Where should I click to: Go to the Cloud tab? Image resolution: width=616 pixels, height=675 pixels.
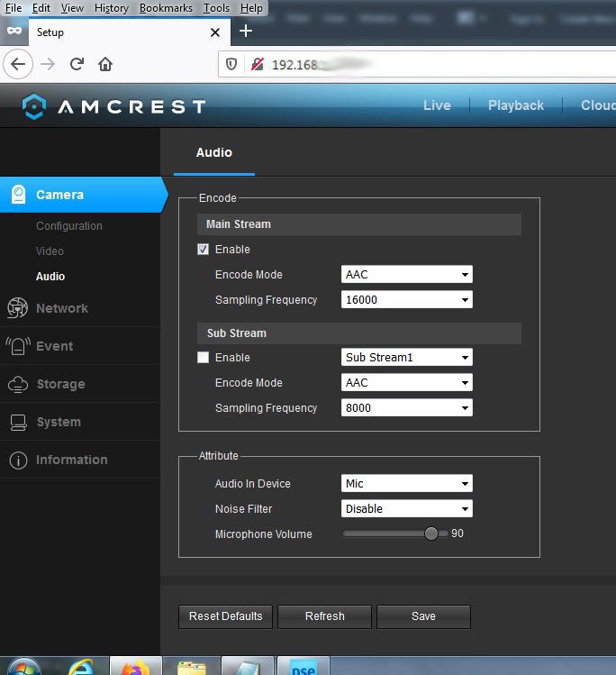tap(598, 105)
